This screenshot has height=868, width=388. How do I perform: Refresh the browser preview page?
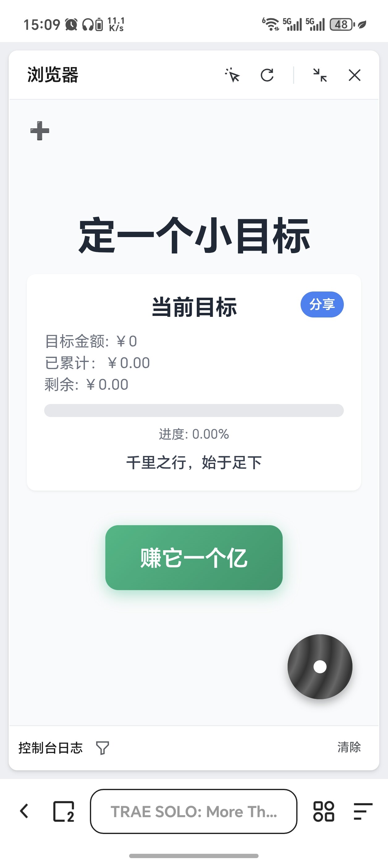(267, 75)
